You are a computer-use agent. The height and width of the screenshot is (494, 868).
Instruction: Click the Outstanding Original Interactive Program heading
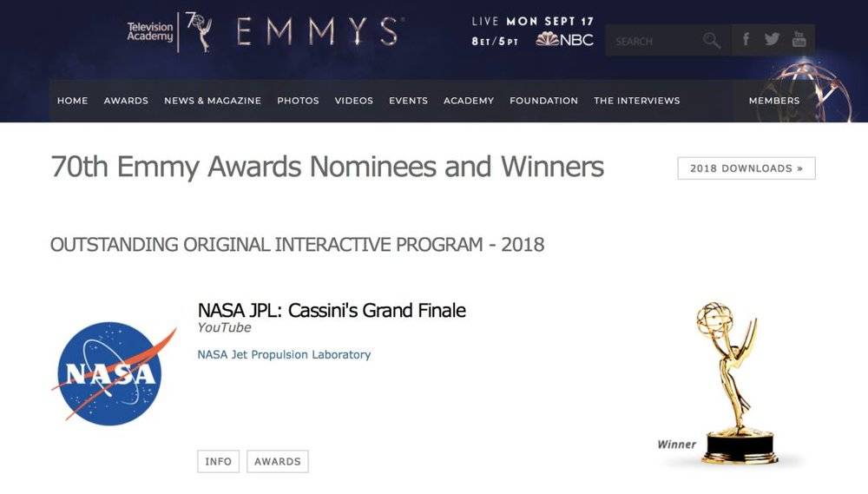297,244
